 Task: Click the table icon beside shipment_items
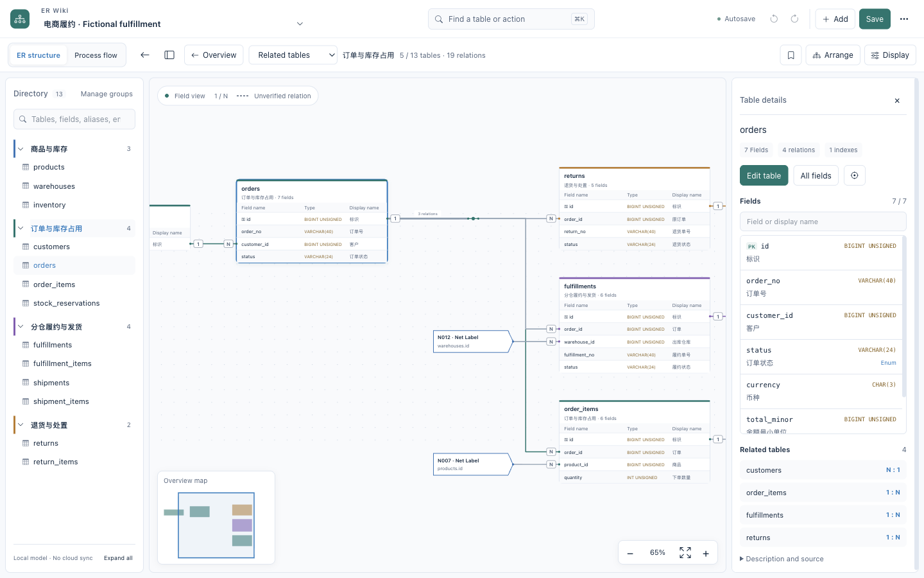26,401
